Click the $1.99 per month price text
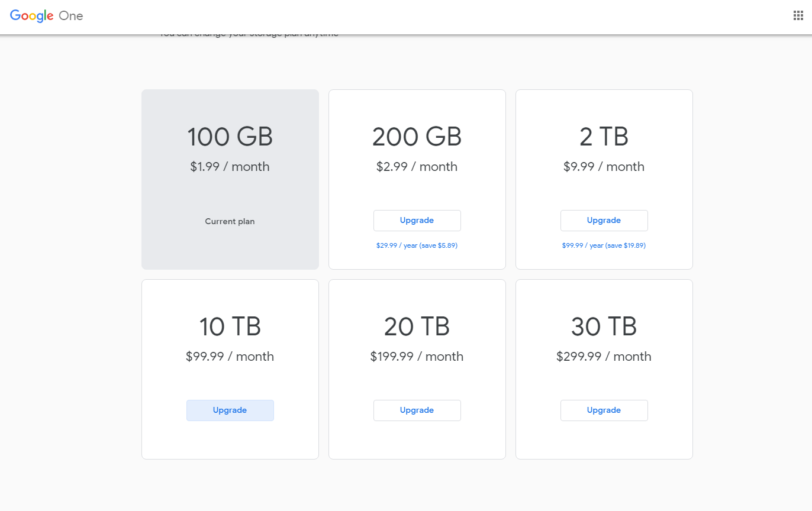 tap(230, 166)
